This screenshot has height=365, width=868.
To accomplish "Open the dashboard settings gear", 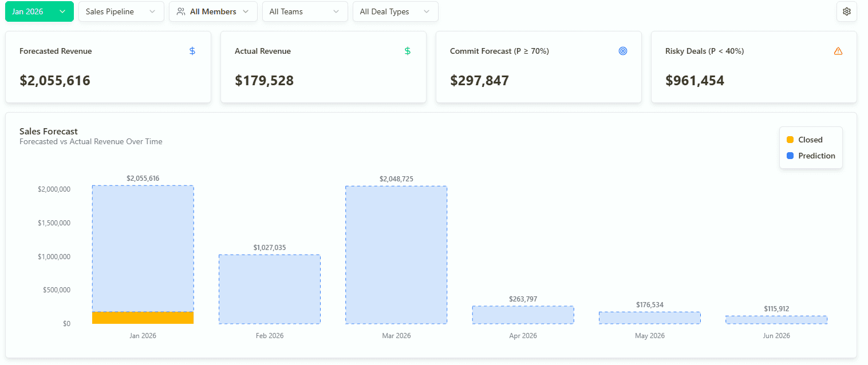I will [846, 11].
